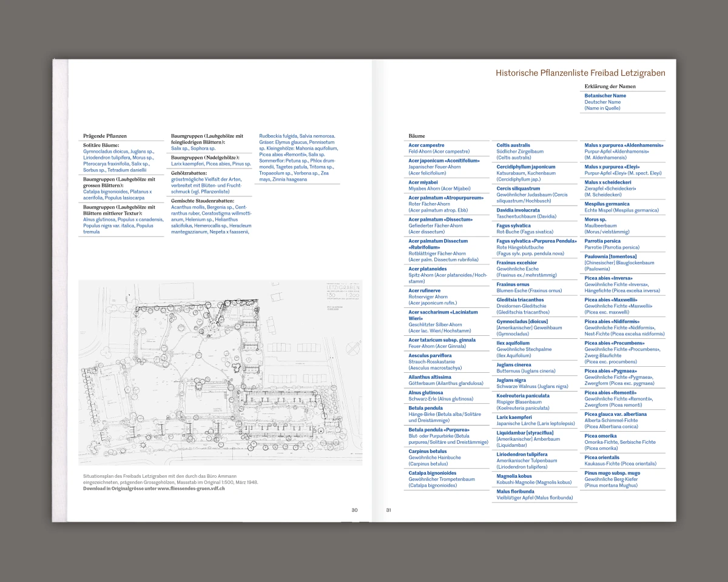Select the German name "Südlicher Zürgelbaum"
This screenshot has width=728, height=582.
click(520, 152)
